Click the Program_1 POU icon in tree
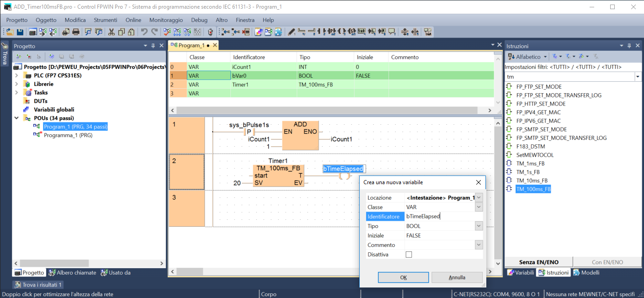 click(37, 127)
